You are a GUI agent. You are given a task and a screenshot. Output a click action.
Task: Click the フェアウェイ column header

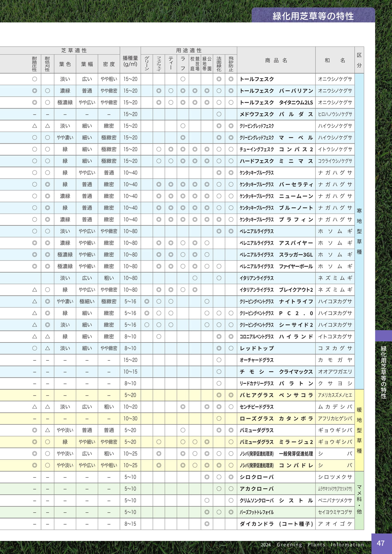[159, 64]
